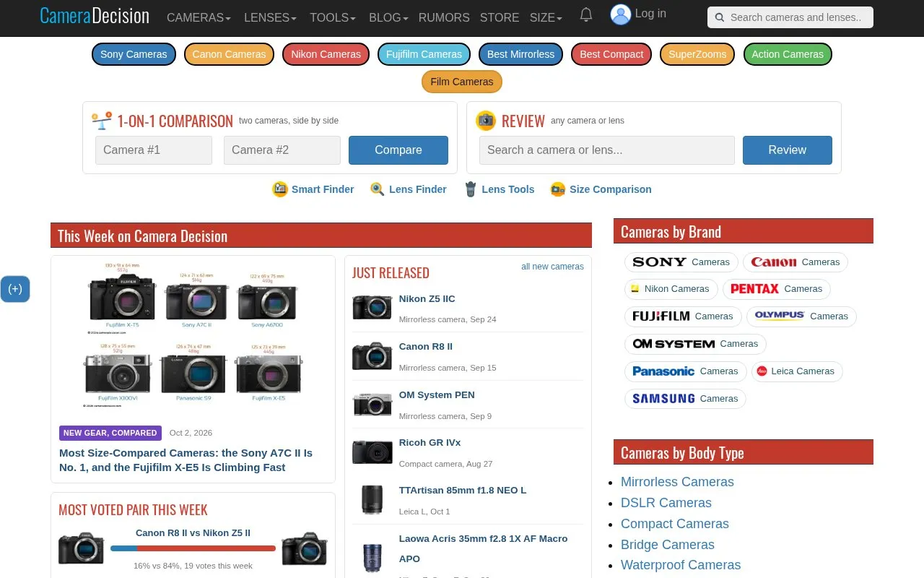This screenshot has width=924, height=578.
Task: Choose the Olympus brand logo
Action: coord(780,316)
